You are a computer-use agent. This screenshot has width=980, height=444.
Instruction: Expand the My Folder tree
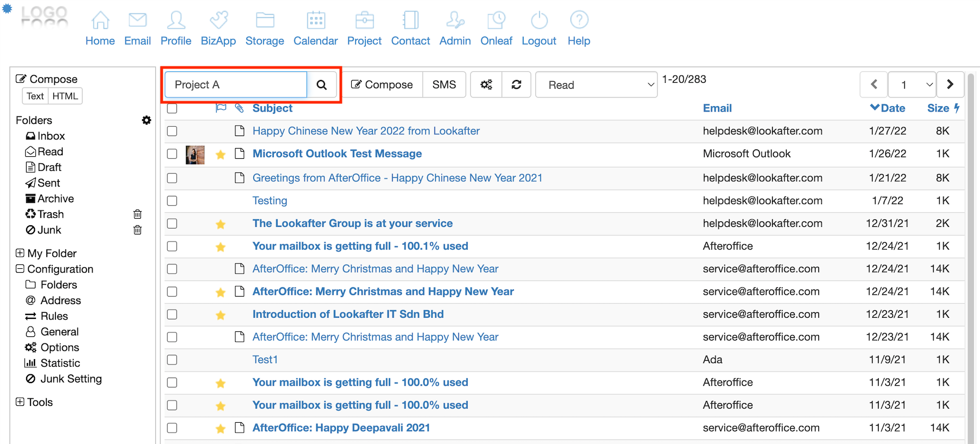pos(20,253)
